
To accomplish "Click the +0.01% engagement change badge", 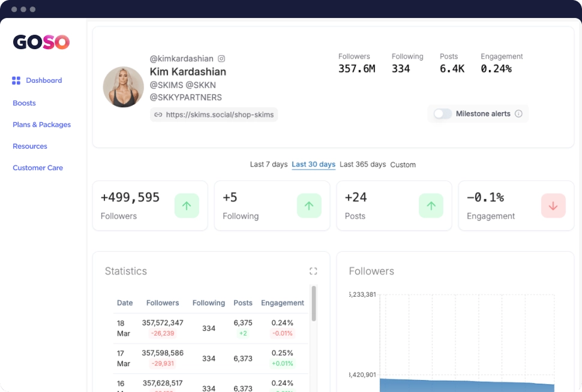I will [283, 363].
